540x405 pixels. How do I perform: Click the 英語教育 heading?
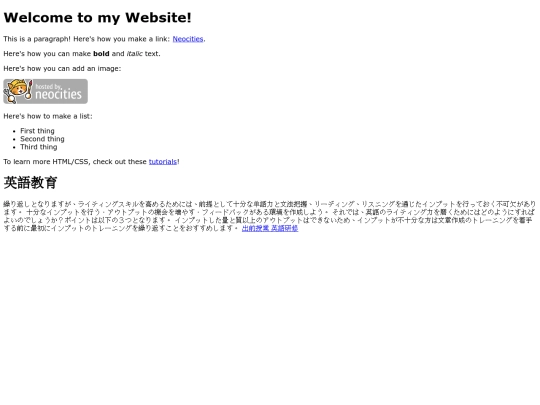pyautogui.click(x=30, y=183)
